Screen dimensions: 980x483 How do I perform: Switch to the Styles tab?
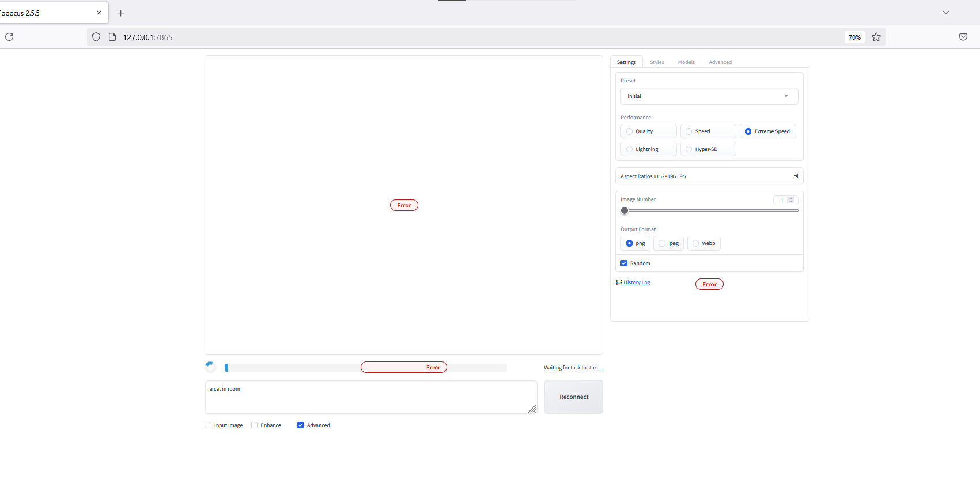click(x=657, y=62)
